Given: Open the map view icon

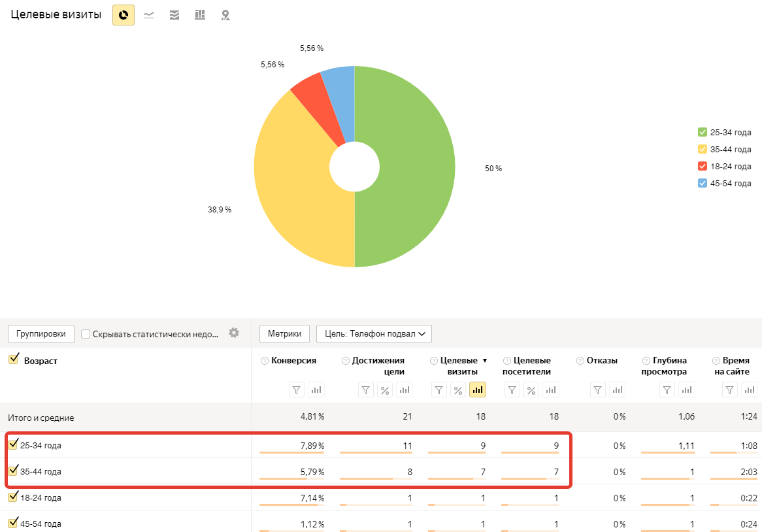Looking at the screenshot, I should [x=225, y=15].
